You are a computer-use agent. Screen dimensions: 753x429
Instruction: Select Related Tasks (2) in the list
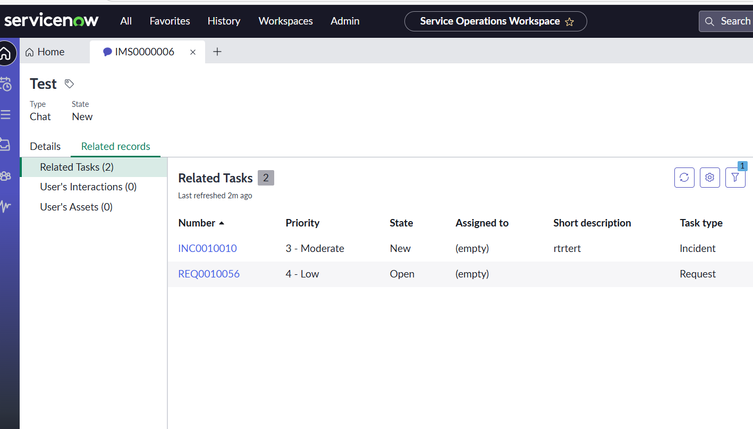click(94, 167)
